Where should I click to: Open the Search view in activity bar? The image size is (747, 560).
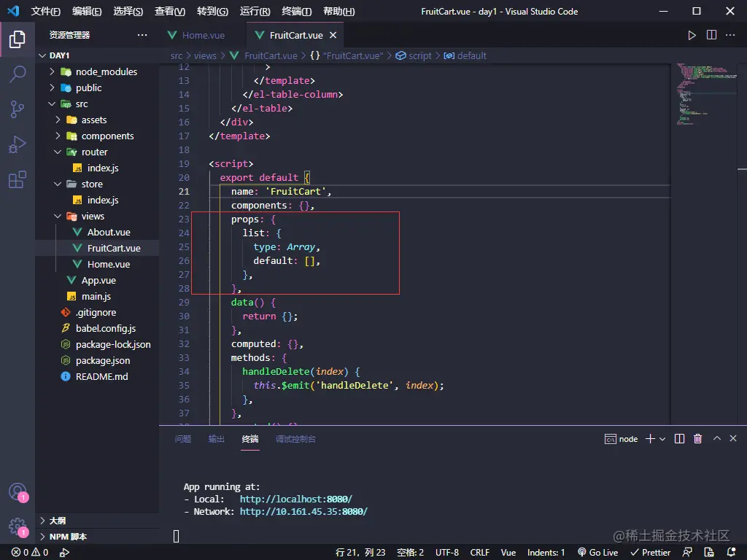[18, 74]
